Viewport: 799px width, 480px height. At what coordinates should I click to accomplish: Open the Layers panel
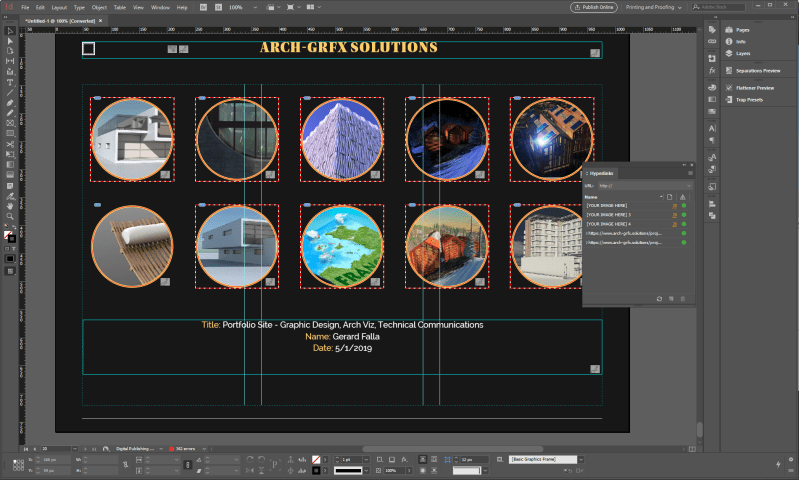coord(738,54)
